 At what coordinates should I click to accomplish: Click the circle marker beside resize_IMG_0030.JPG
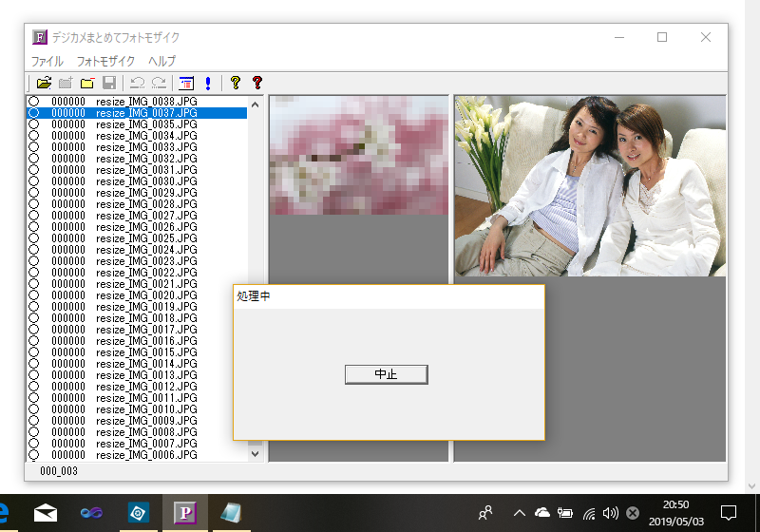(x=33, y=181)
